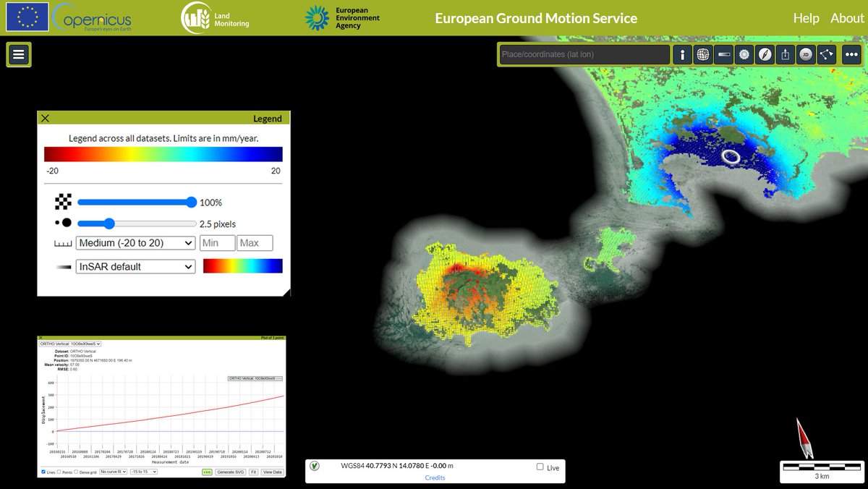Click the Place/coordinates search field

pyautogui.click(x=584, y=54)
